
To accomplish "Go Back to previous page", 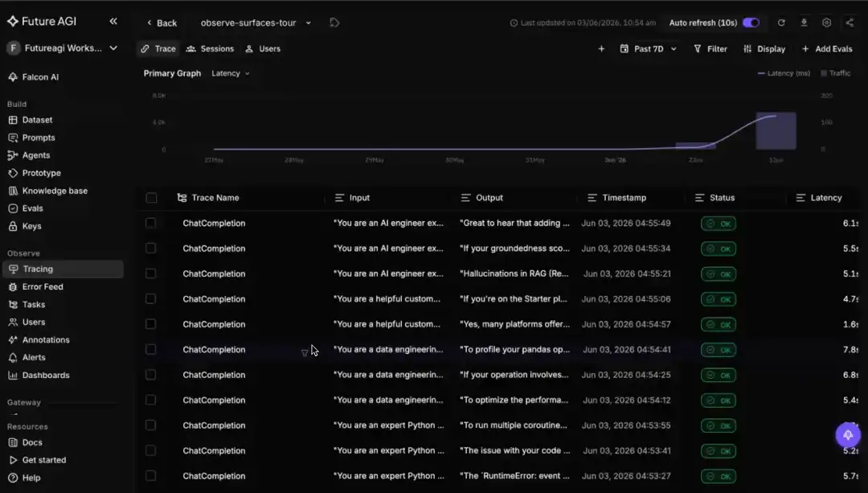I will click(x=162, y=23).
